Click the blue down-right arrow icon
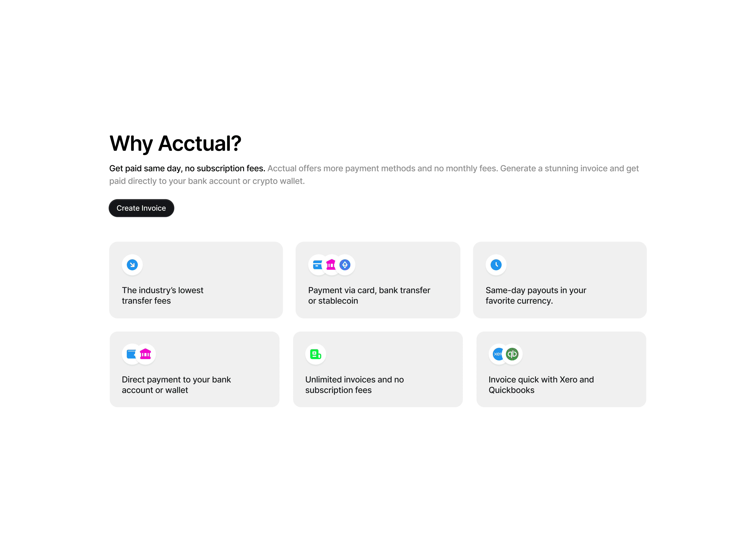This screenshot has width=756, height=538. click(x=132, y=265)
